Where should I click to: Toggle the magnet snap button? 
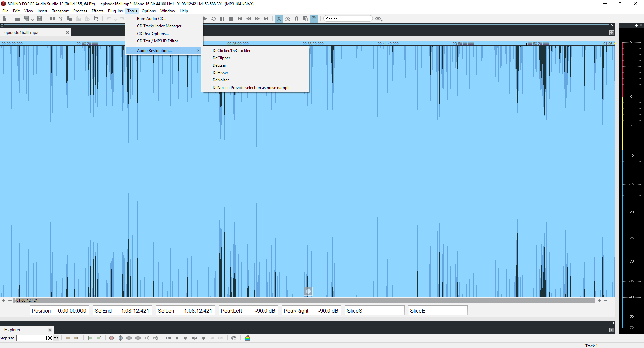coord(297,19)
